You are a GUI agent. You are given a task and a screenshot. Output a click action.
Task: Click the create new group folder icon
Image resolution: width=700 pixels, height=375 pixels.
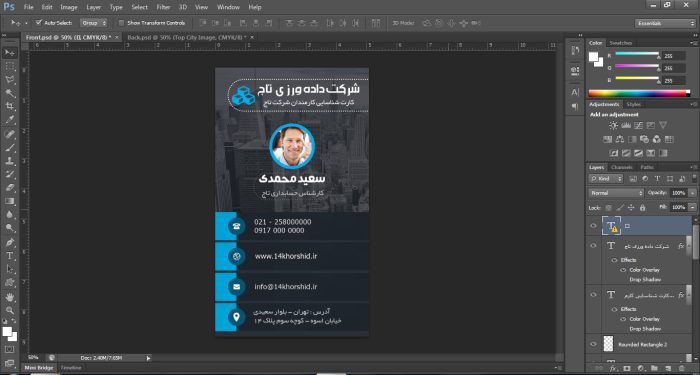(654, 368)
